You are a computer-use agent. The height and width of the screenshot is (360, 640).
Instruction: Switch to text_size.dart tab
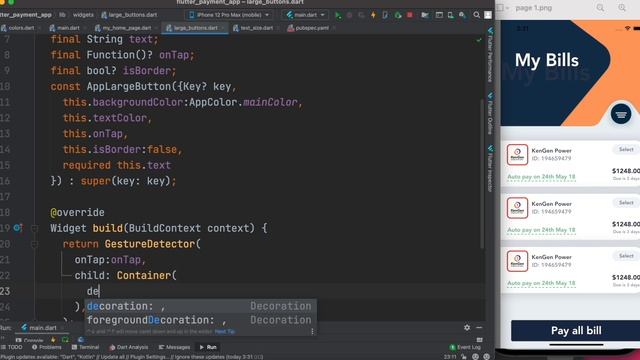[x=253, y=28]
